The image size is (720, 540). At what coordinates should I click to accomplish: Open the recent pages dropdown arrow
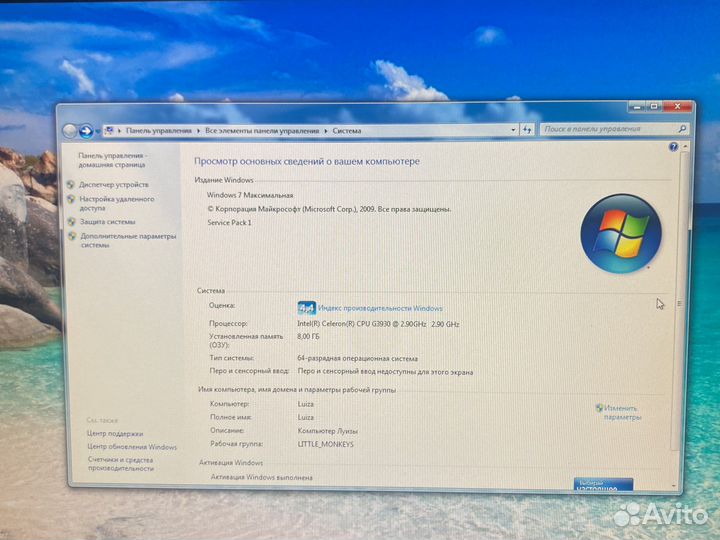click(x=97, y=132)
